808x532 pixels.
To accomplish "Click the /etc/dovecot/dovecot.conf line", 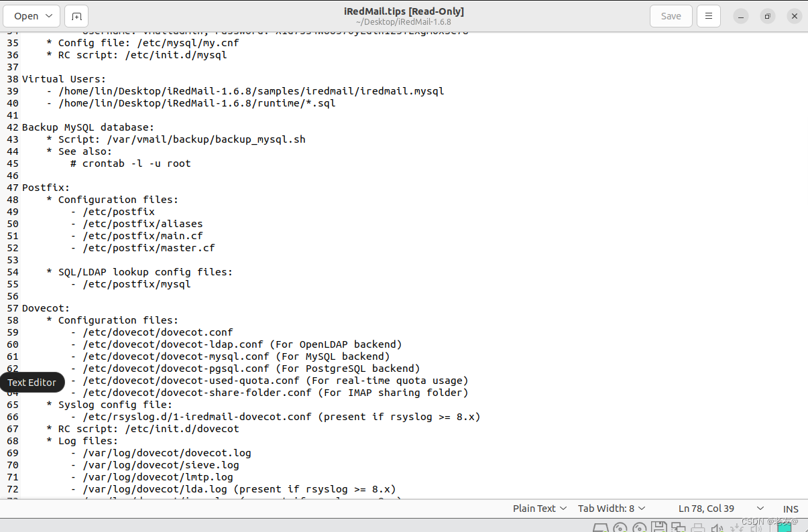I will 152,332.
